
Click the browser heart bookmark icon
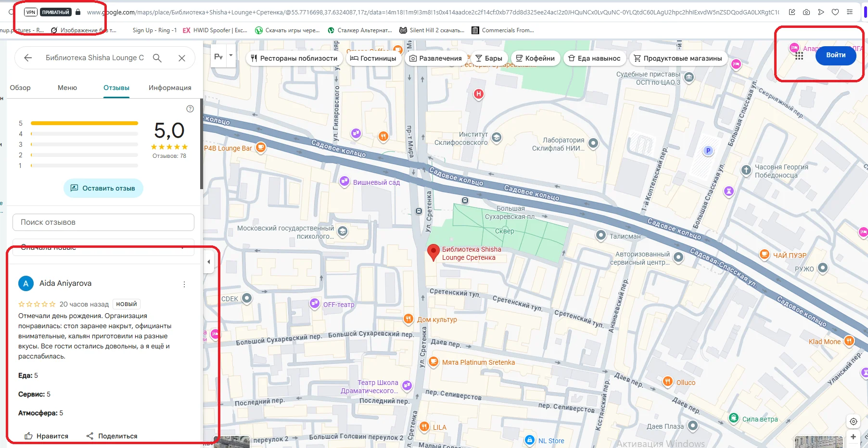(x=835, y=12)
